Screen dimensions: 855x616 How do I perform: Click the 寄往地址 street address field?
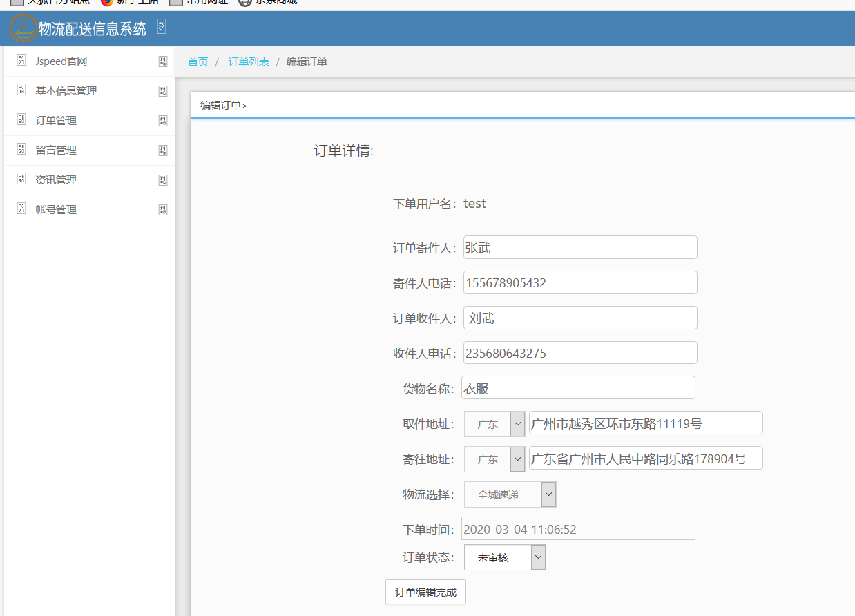coord(646,459)
